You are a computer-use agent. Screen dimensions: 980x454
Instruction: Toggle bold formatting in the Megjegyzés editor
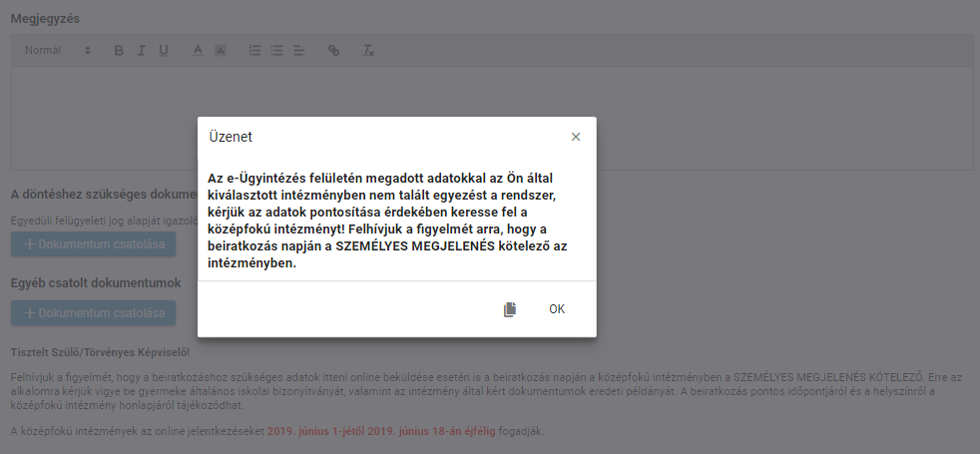click(x=119, y=51)
